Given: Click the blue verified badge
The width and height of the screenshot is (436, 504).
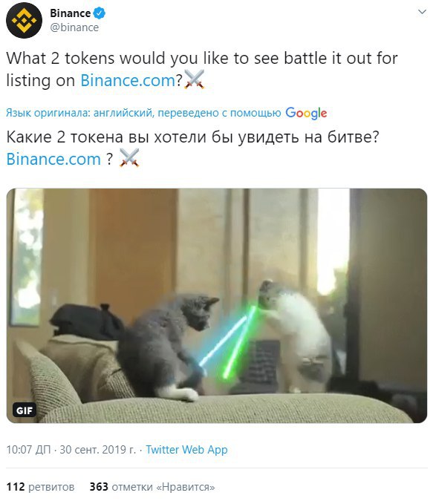Looking at the screenshot, I should [x=100, y=13].
